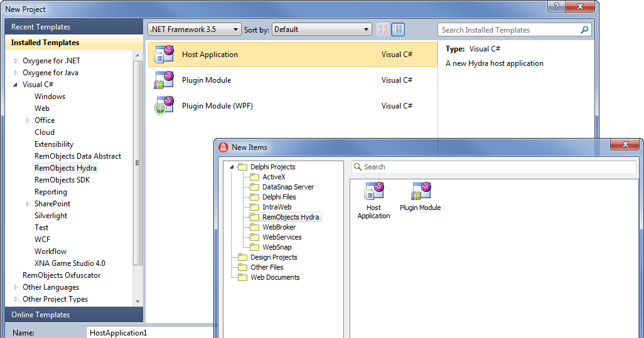The width and height of the screenshot is (644, 338).
Task: Expand the SharePoint node
Action: click(x=28, y=204)
